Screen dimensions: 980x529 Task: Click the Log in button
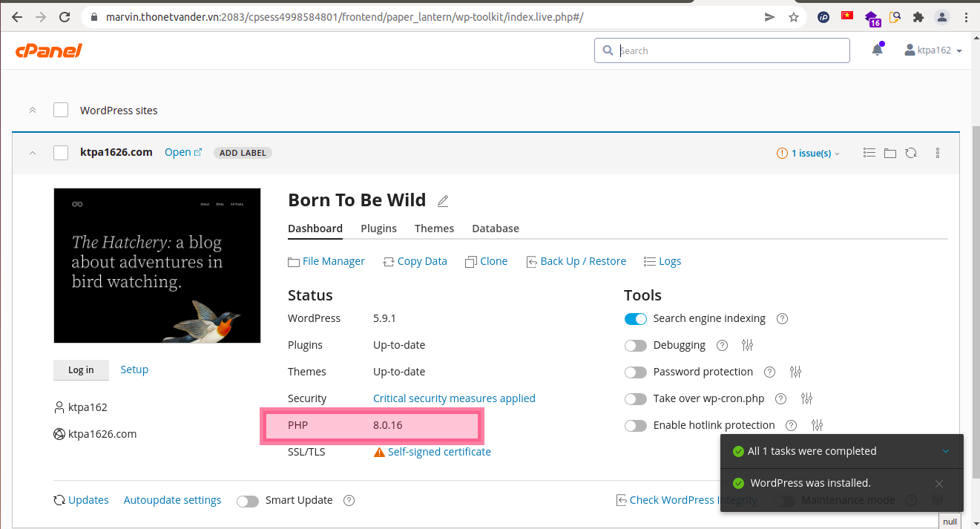[81, 370]
